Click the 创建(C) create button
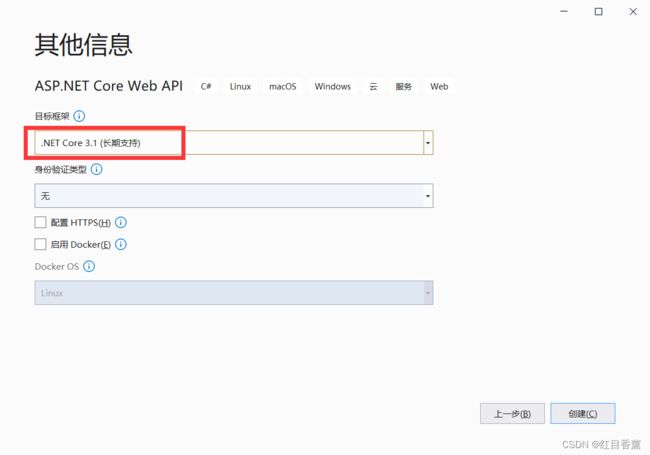650x455 pixels. click(x=583, y=414)
